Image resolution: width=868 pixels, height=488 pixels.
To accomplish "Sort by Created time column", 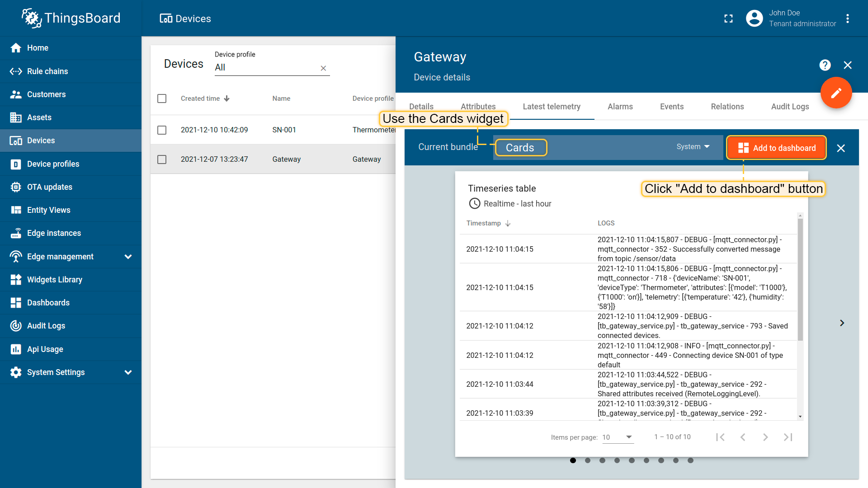I will pyautogui.click(x=205, y=99).
